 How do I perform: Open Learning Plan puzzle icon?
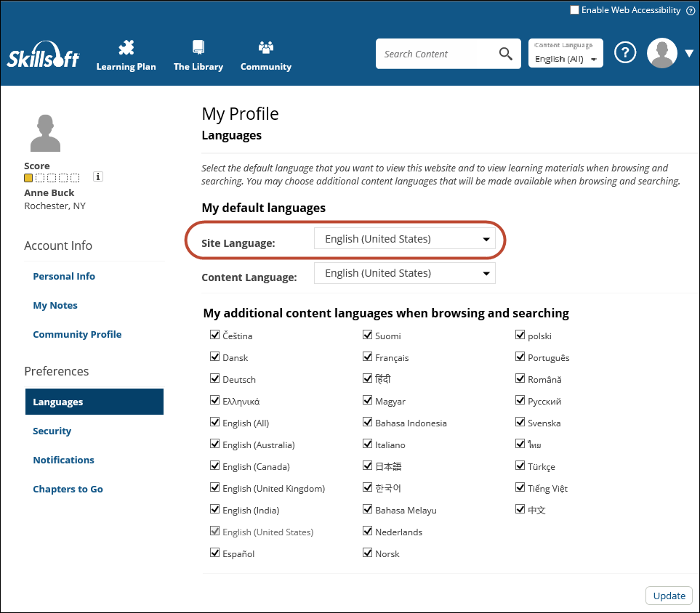pyautogui.click(x=126, y=47)
